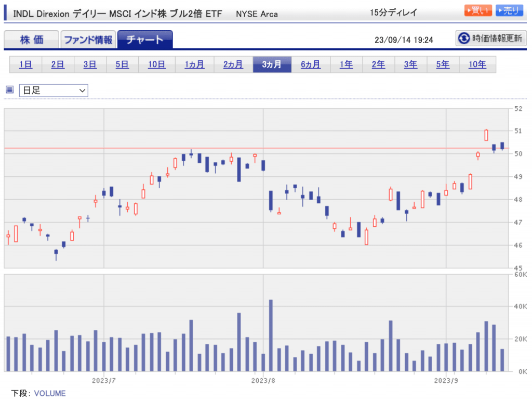The height and width of the screenshot is (401, 532).
Task: Click the 23/09/14 19:24 timestamp
Action: (x=404, y=40)
